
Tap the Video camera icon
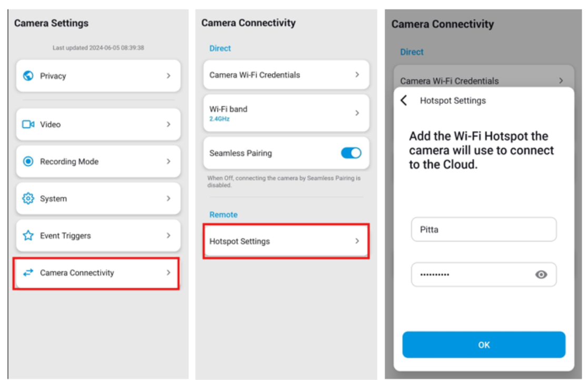tap(28, 124)
